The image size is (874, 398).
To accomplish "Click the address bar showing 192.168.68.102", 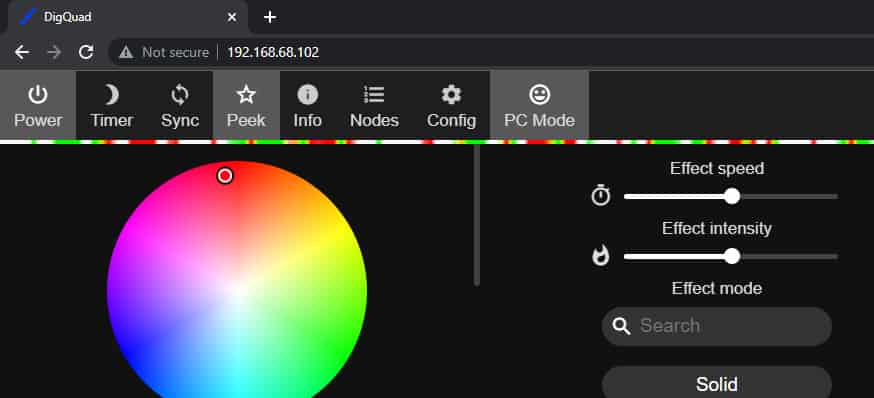I will [273, 52].
